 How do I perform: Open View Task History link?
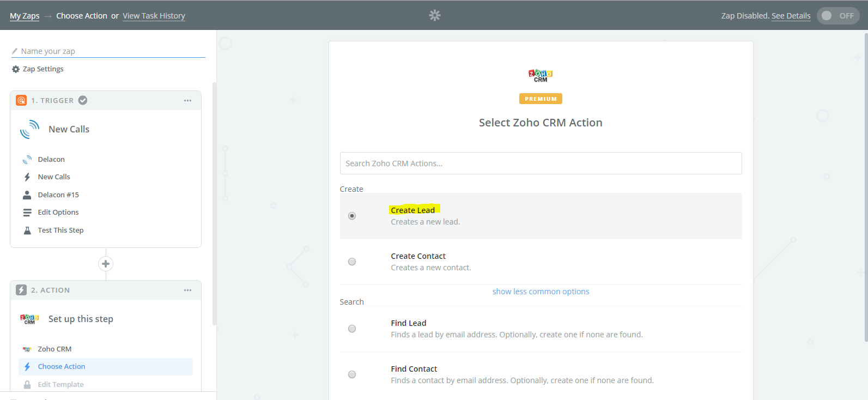(154, 16)
